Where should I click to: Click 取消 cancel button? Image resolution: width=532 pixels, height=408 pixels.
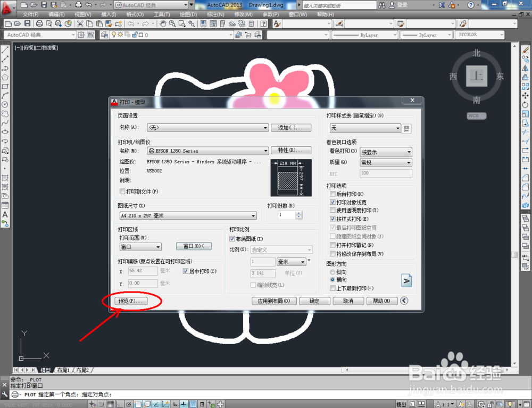click(x=348, y=301)
